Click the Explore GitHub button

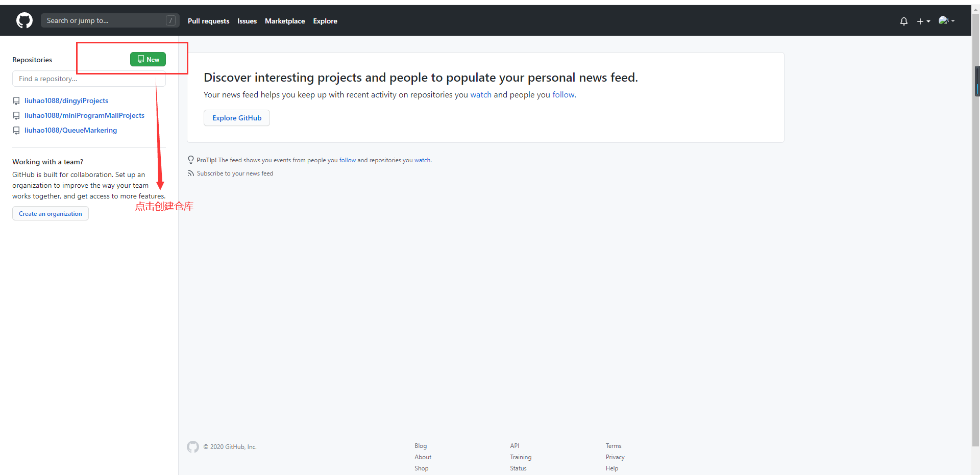pyautogui.click(x=237, y=118)
